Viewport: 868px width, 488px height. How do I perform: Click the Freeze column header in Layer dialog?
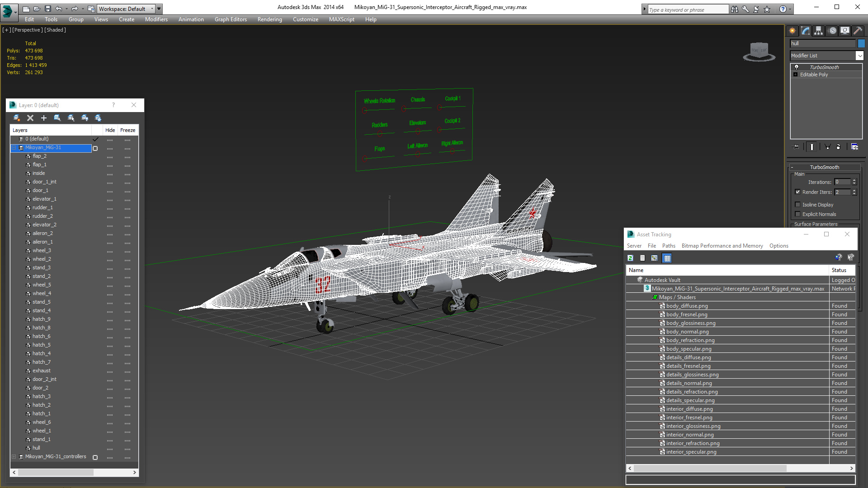click(127, 130)
